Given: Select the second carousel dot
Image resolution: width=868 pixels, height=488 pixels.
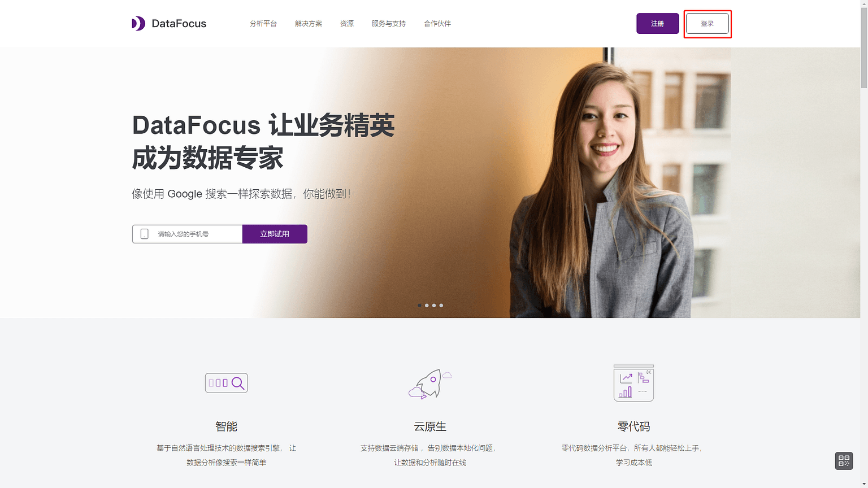Looking at the screenshot, I should (x=427, y=306).
